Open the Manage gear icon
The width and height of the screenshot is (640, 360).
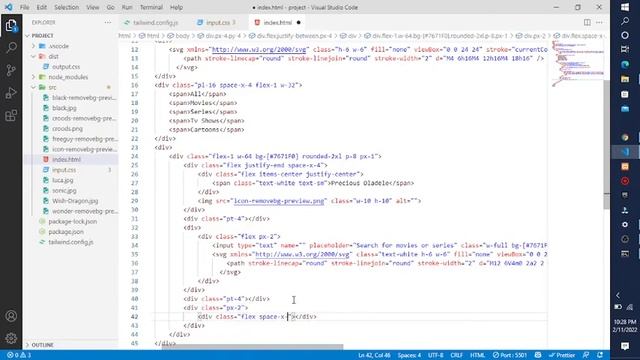(x=11, y=338)
